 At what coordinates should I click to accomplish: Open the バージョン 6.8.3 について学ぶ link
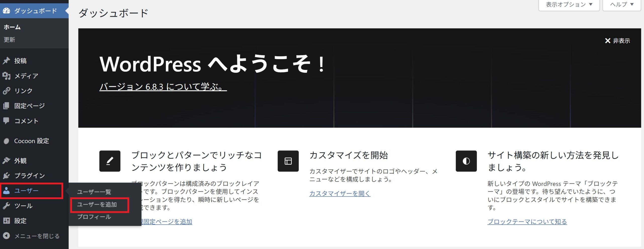[x=163, y=87]
